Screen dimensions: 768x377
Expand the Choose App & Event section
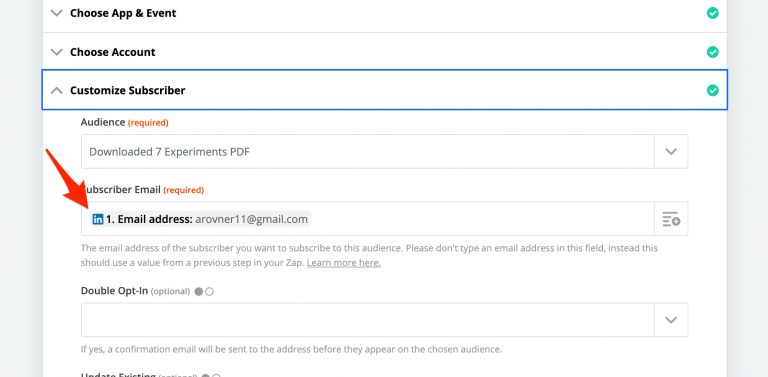click(57, 13)
